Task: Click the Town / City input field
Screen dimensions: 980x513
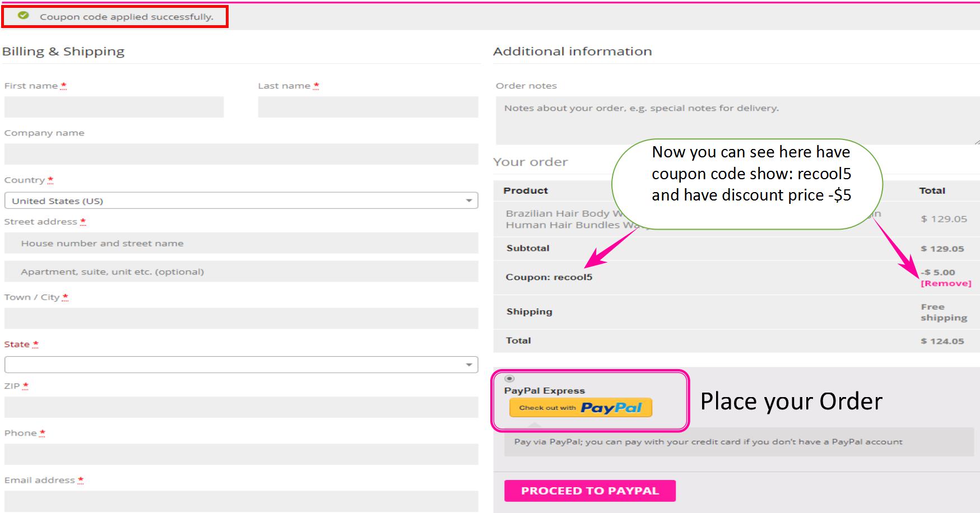Action: (x=241, y=318)
